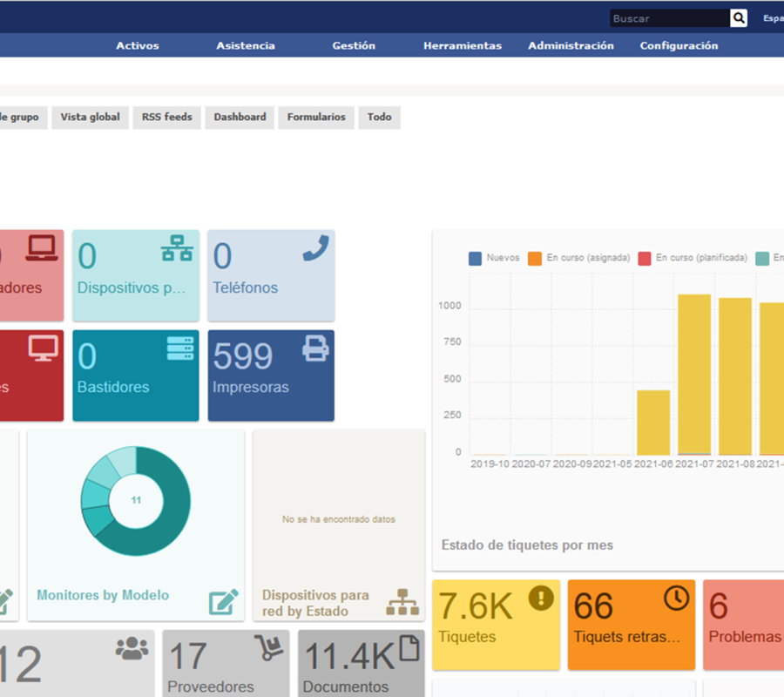Open the Teléfonos count card
Image resolution: width=784 pixels, height=697 pixels.
(271, 275)
